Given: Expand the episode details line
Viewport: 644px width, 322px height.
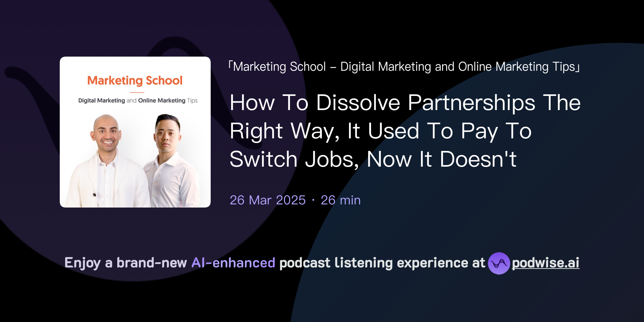Looking at the screenshot, I should [294, 200].
